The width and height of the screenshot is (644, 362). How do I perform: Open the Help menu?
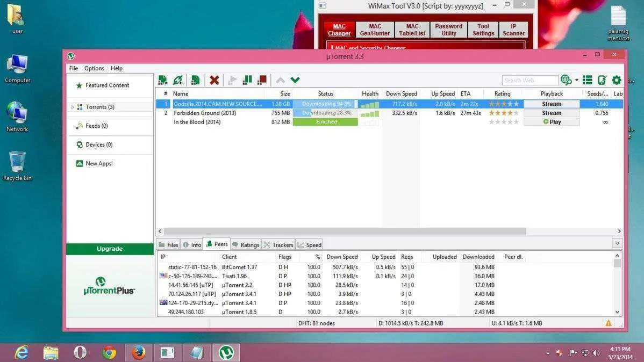point(117,68)
